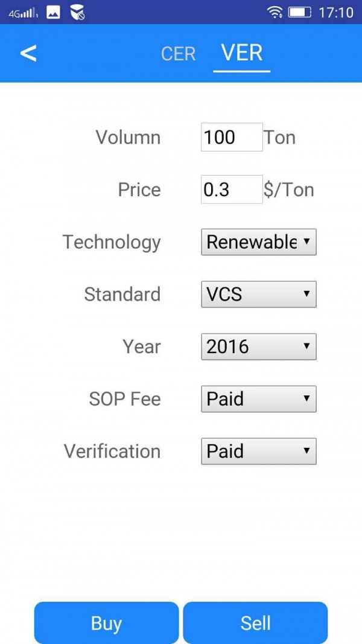This screenshot has height=644, width=362.
Task: Click the Technology field label
Action: click(x=112, y=242)
